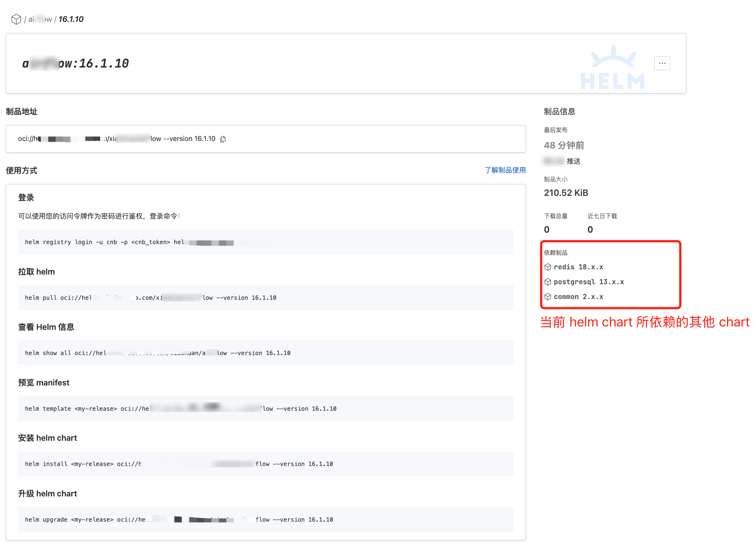Click the blurred username beside 推送
756x558 pixels.
pyautogui.click(x=554, y=161)
